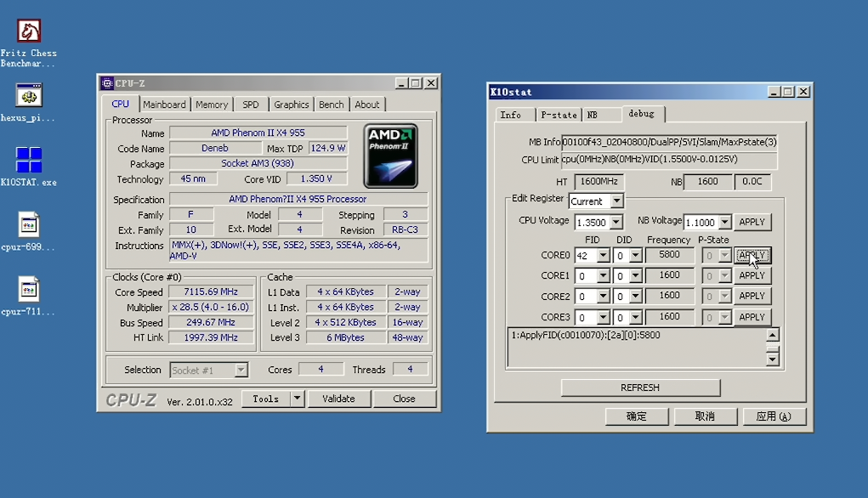
Task: Click the CPU-Z title bar app icon
Action: click(107, 83)
